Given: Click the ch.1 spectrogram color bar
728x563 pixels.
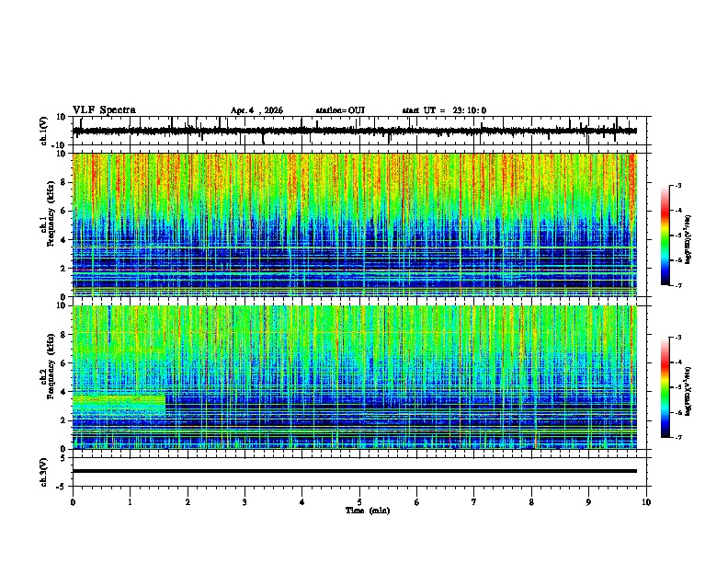Looking at the screenshot, I should tap(665, 236).
